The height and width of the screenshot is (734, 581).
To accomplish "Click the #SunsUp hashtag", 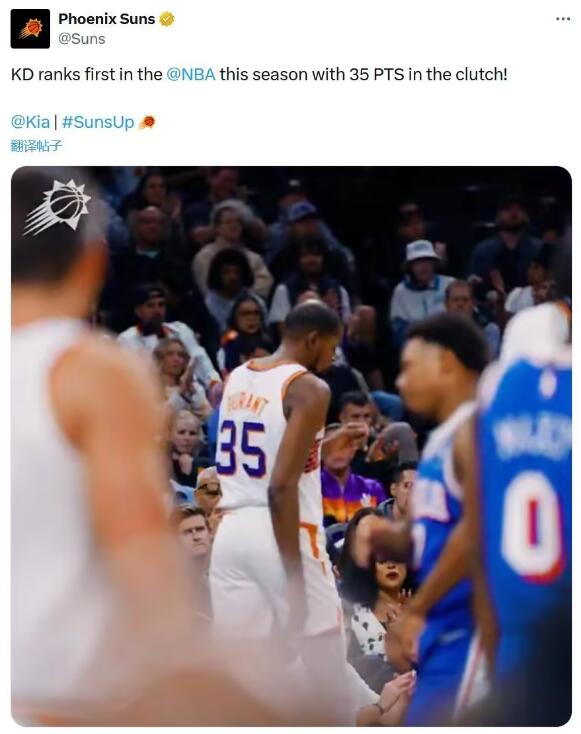I will 98,122.
